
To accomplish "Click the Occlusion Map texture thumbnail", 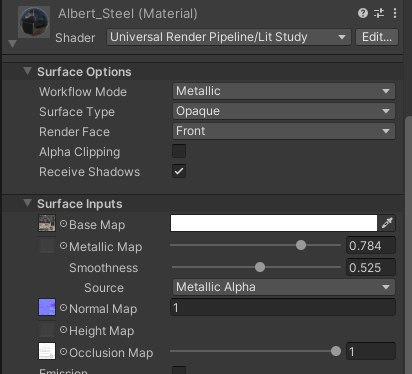I will click(x=47, y=351).
